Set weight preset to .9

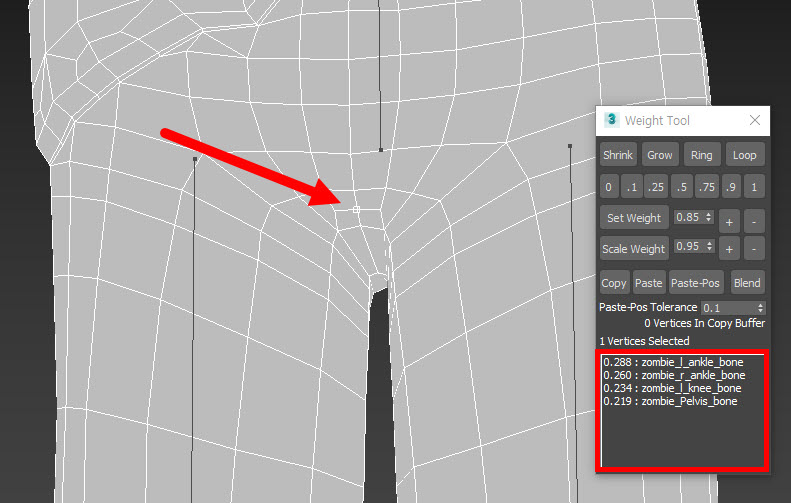(x=731, y=187)
